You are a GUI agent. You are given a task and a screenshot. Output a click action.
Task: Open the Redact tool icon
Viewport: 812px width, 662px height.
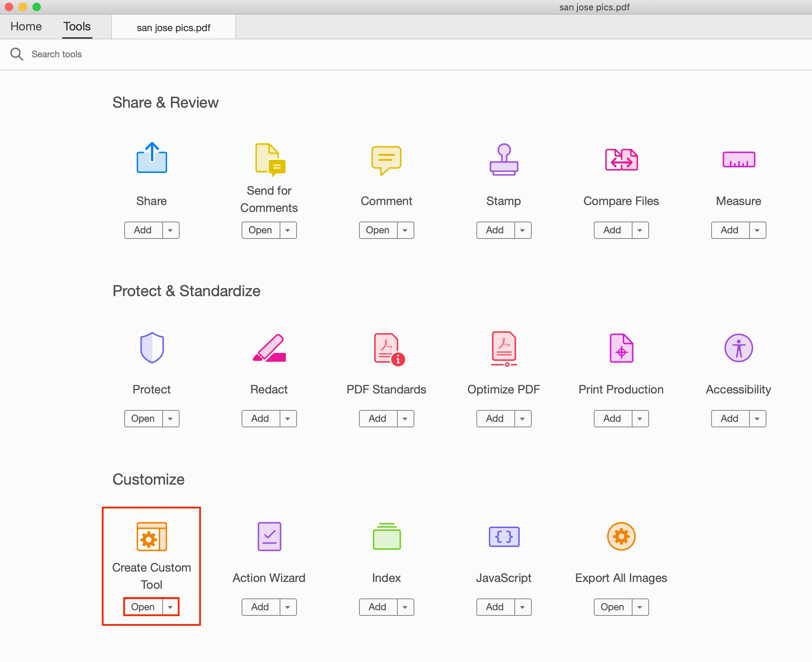click(x=269, y=348)
